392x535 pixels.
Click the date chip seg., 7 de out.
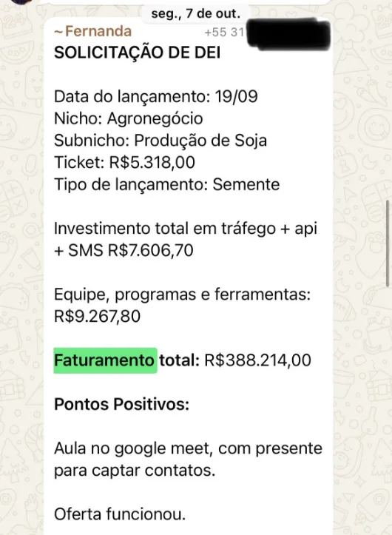tap(196, 13)
